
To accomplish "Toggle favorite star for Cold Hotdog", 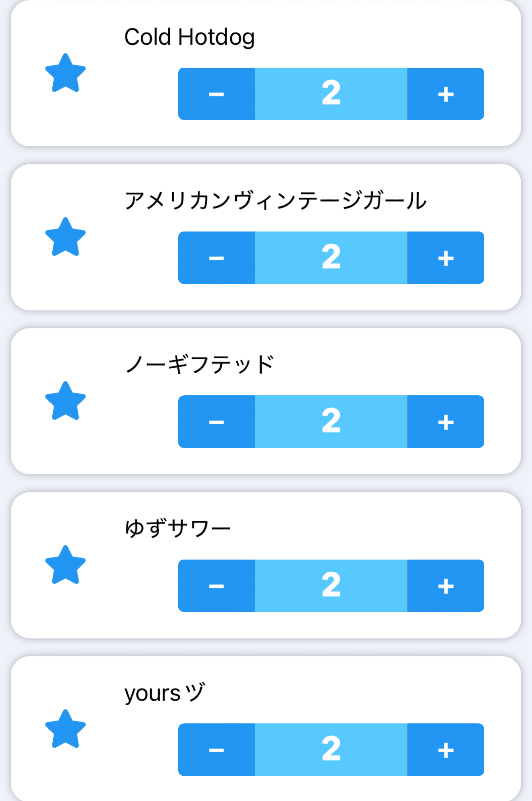I will coord(65,73).
